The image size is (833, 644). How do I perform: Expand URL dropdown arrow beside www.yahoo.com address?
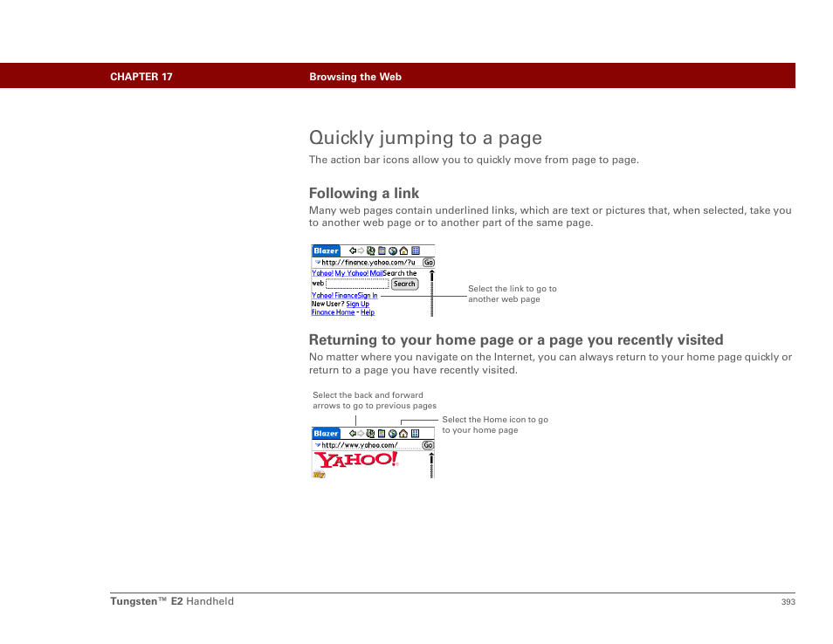point(318,445)
